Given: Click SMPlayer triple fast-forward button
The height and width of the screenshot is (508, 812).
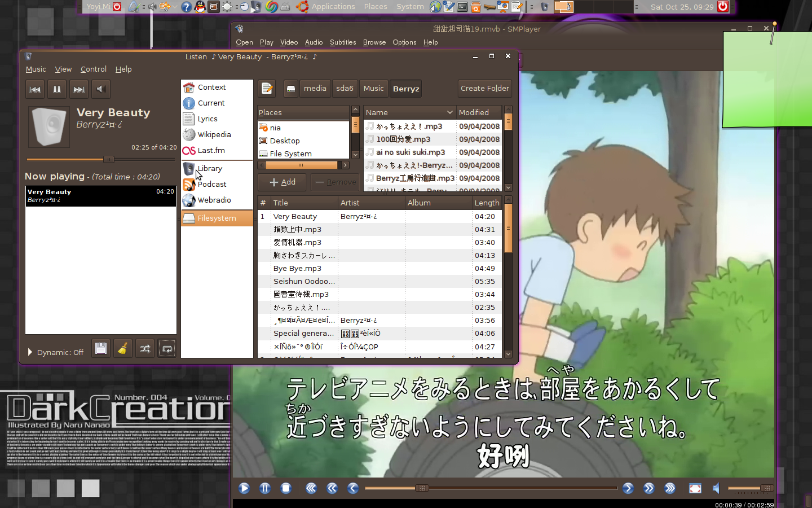Looking at the screenshot, I should 670,488.
